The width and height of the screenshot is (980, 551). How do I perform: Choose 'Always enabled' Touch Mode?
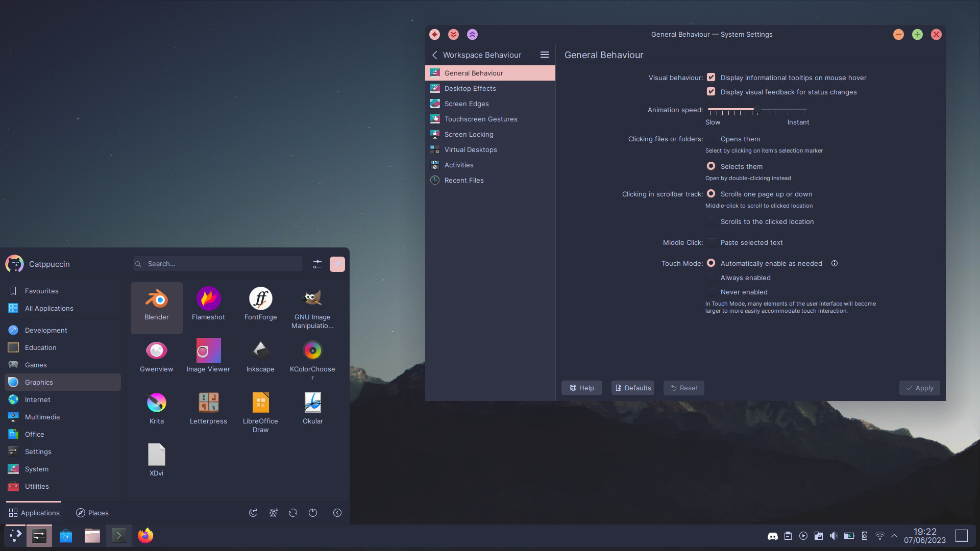tap(711, 278)
